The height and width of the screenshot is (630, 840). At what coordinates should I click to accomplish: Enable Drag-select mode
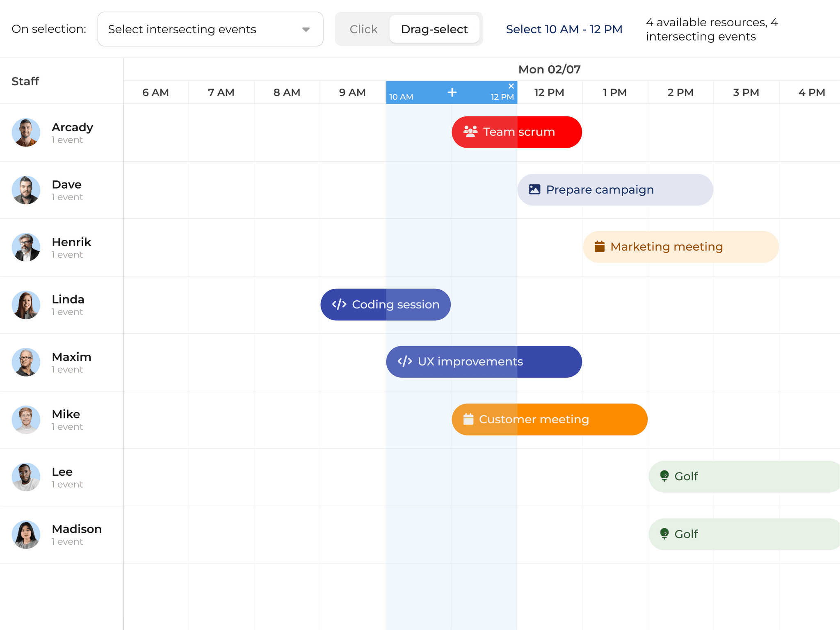(434, 29)
